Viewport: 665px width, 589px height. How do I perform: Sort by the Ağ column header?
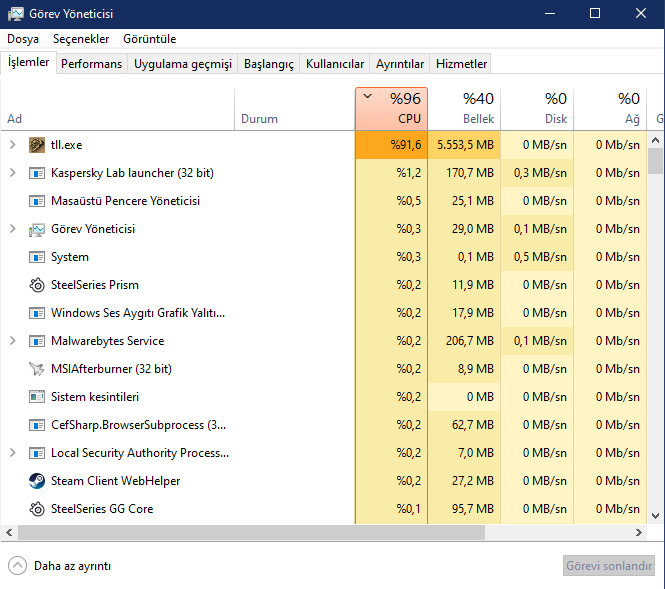click(610, 110)
